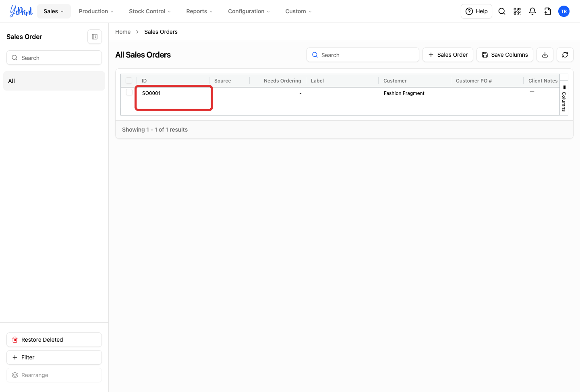This screenshot has width=580, height=392.
Task: Open the Help button
Action: pos(476,11)
